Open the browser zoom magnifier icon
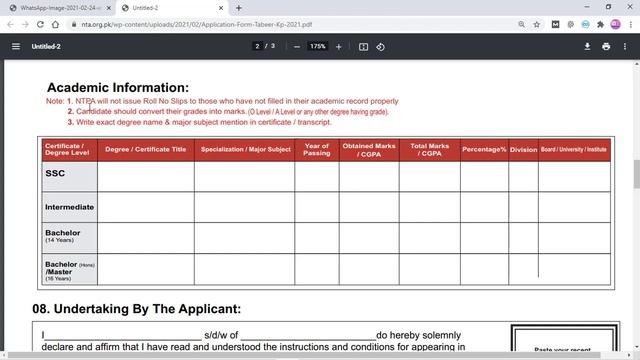The height and width of the screenshot is (360, 640). pyautogui.click(x=521, y=24)
